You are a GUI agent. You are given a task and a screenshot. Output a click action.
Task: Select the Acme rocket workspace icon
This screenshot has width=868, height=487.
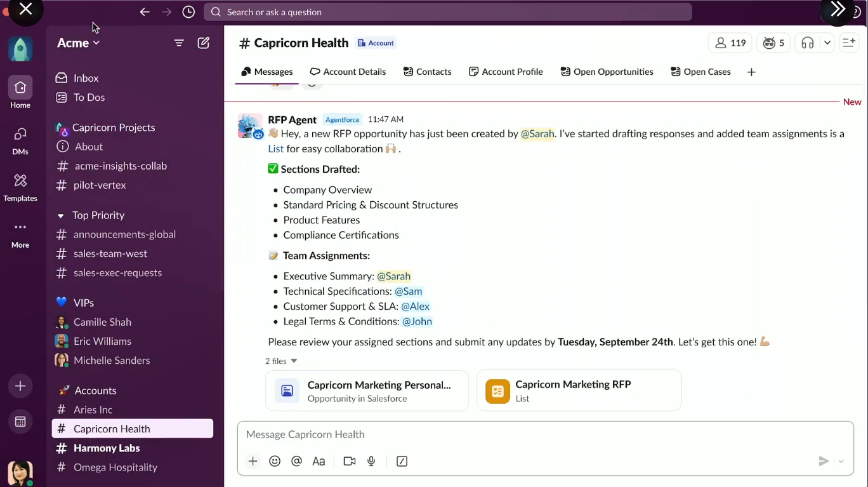click(x=20, y=49)
